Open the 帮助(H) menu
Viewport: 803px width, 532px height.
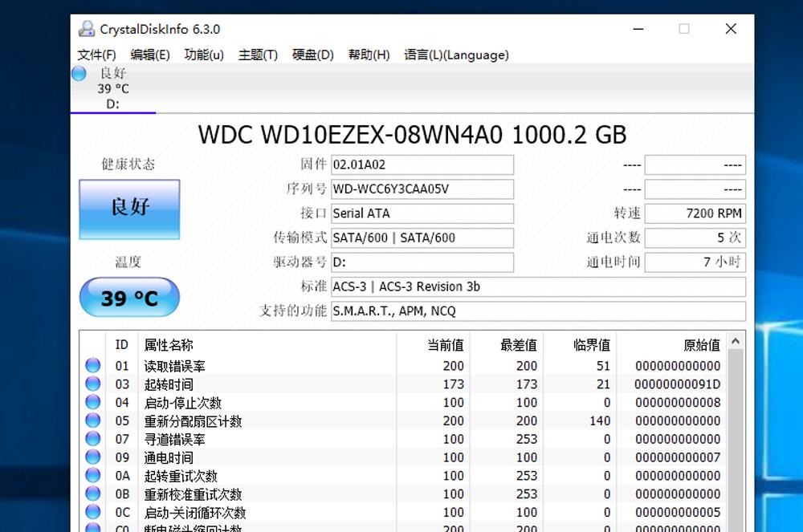(369, 55)
